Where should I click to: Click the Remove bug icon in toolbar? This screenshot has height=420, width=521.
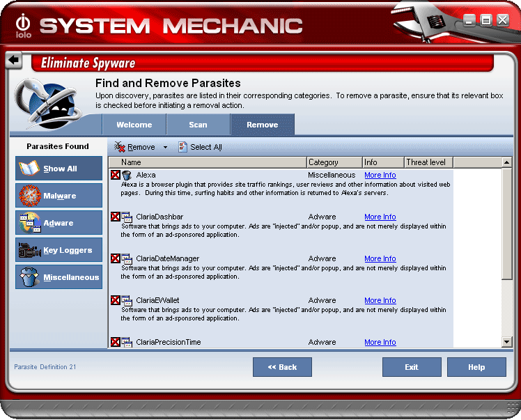click(x=119, y=147)
